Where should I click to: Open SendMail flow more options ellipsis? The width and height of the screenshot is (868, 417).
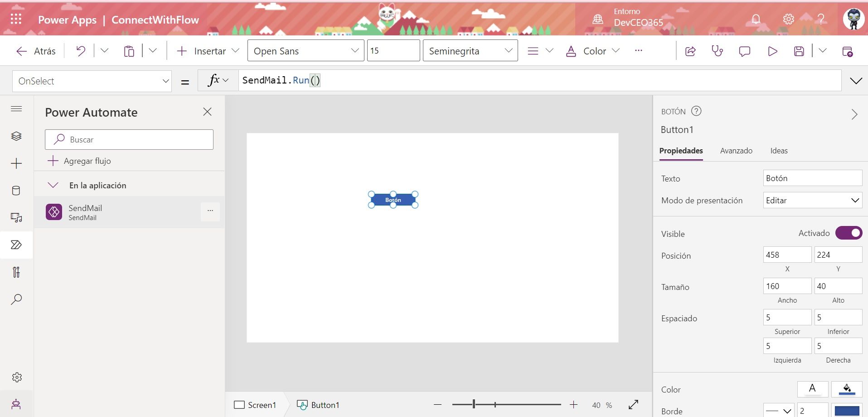[210, 211]
